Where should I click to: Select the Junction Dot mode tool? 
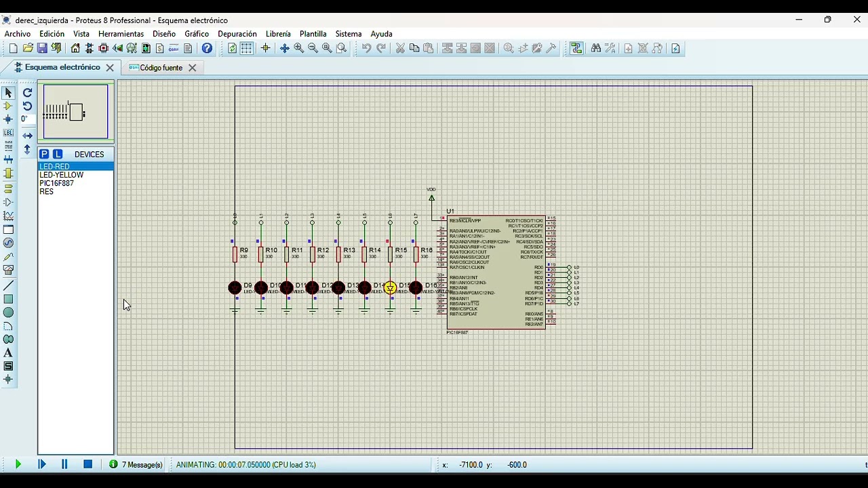8,119
